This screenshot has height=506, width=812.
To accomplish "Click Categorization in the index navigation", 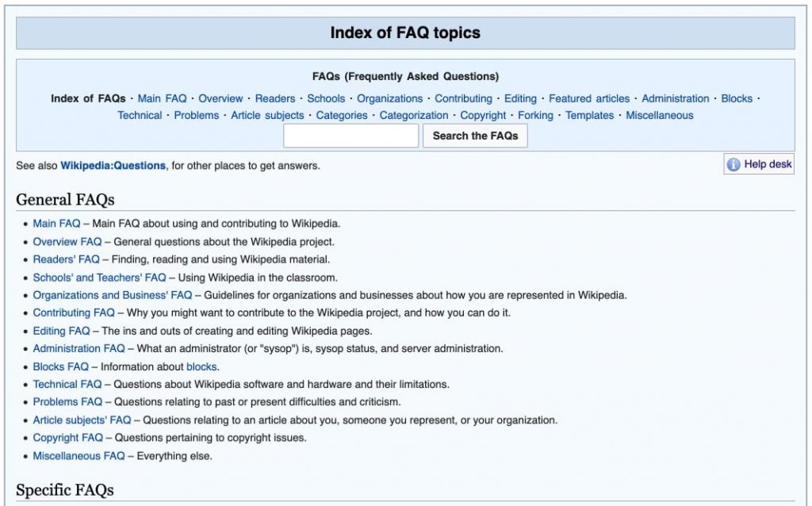I will coord(412,115).
